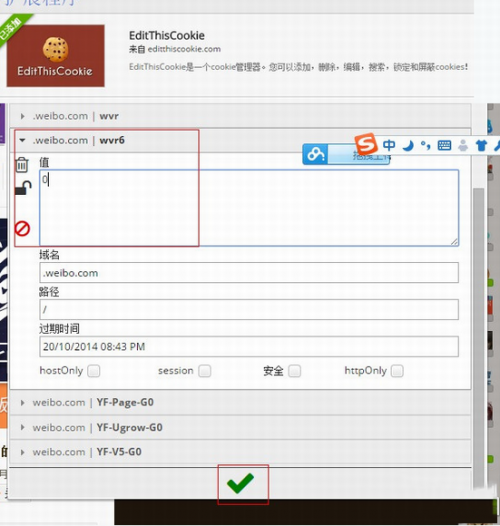Click the 过期时间 expiration date field

(x=249, y=347)
